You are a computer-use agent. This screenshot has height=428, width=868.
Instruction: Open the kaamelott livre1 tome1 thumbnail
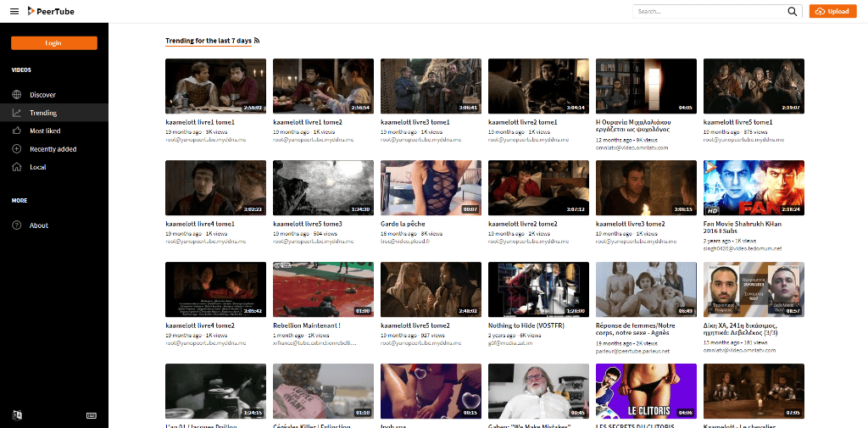[216, 86]
